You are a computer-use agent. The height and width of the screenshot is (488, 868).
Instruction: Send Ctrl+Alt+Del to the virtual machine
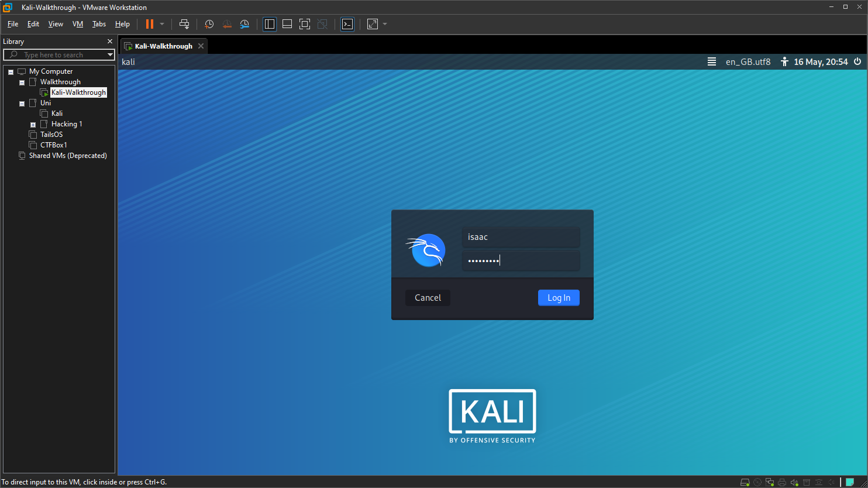(x=184, y=24)
